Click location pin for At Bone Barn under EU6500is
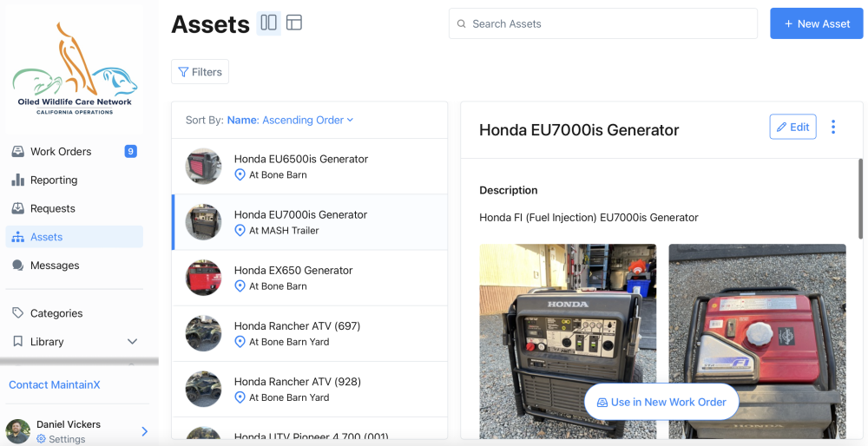This screenshot has height=446, width=868. [x=240, y=175]
